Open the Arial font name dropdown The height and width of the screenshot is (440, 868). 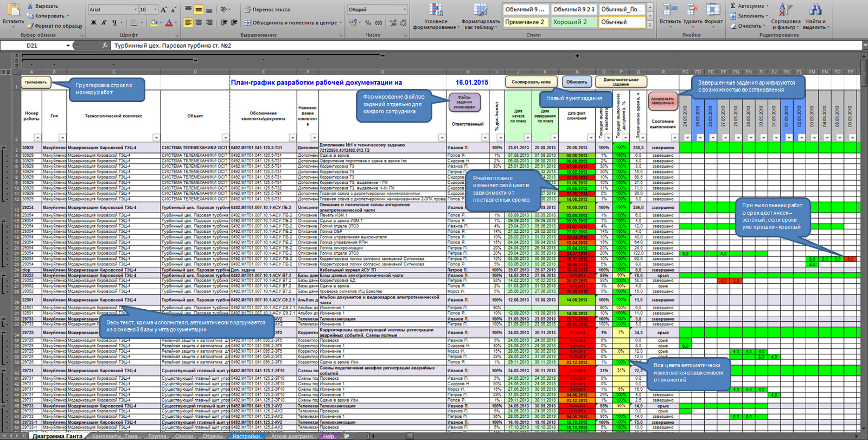click(x=135, y=10)
